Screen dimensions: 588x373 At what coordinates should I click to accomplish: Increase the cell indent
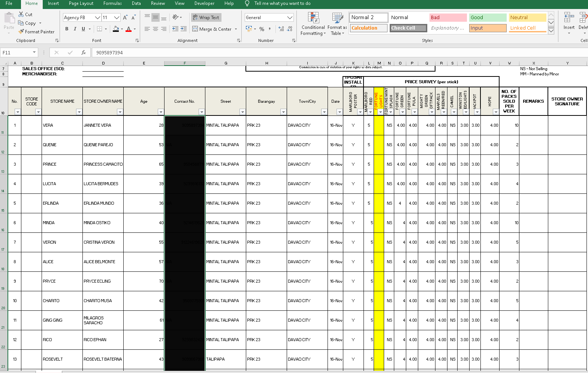pyautogui.click(x=184, y=29)
